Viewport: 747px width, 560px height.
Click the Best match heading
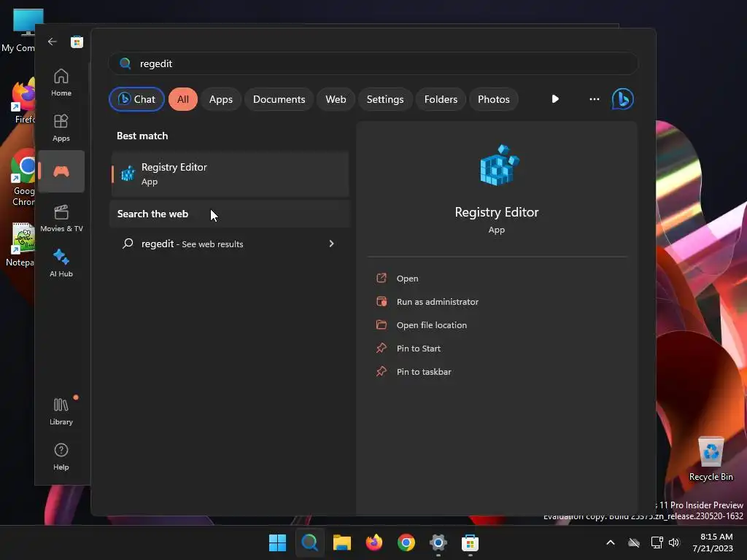pos(142,136)
